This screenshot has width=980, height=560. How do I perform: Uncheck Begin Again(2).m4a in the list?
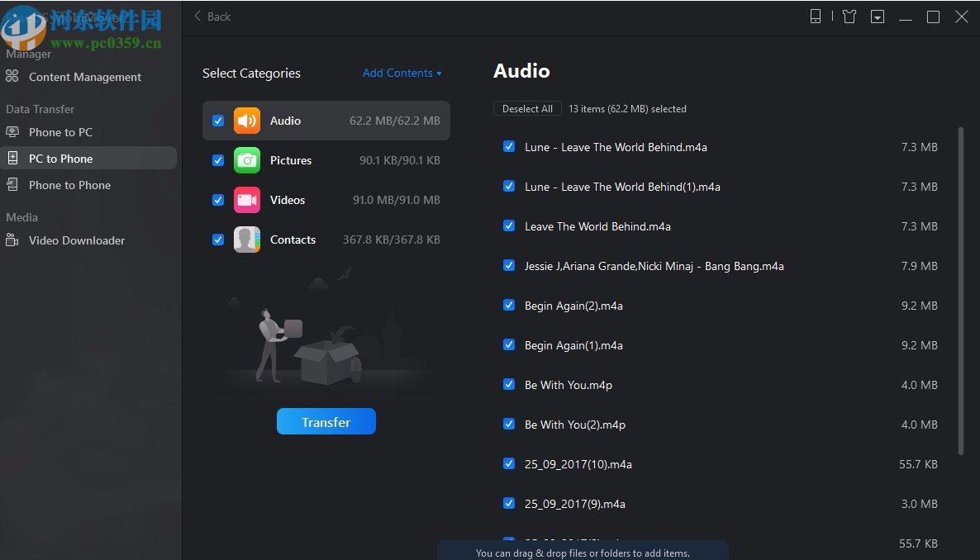[508, 305]
